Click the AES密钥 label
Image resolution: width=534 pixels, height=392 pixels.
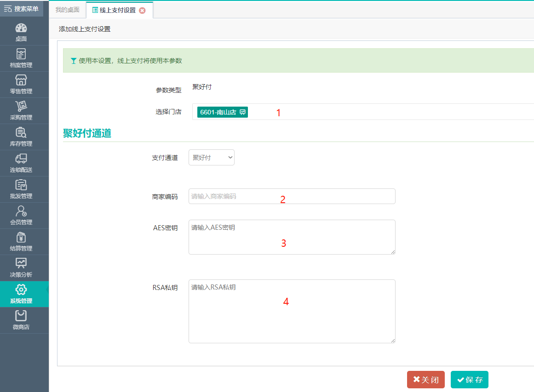[165, 227]
